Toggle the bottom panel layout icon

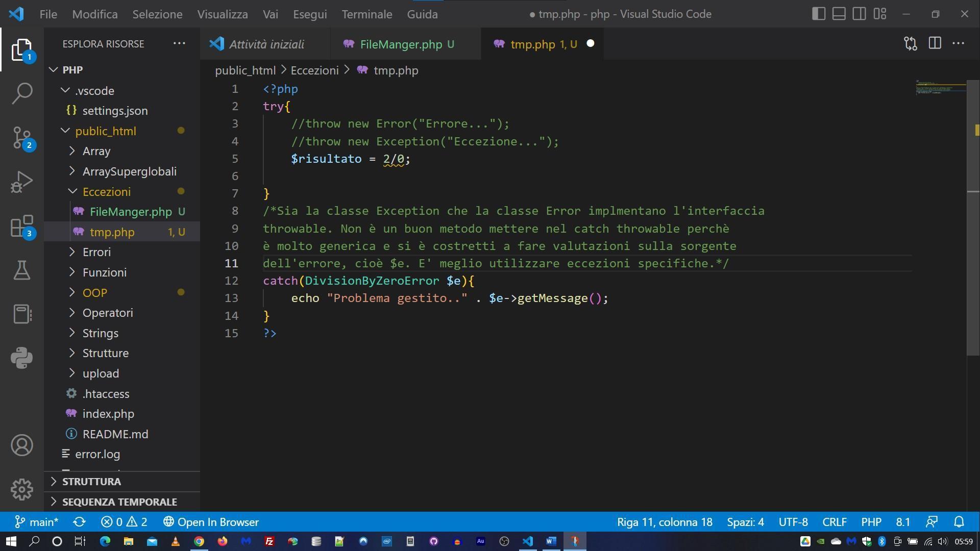pyautogui.click(x=839, y=14)
